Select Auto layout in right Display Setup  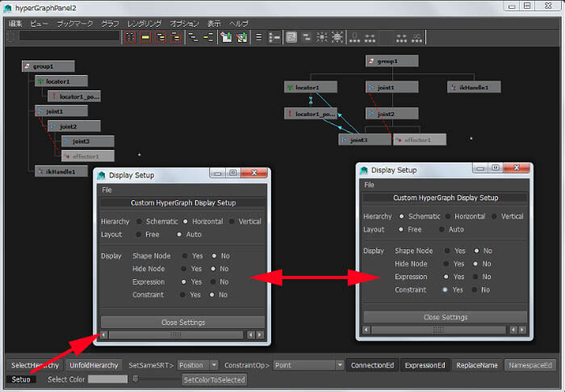[442, 229]
